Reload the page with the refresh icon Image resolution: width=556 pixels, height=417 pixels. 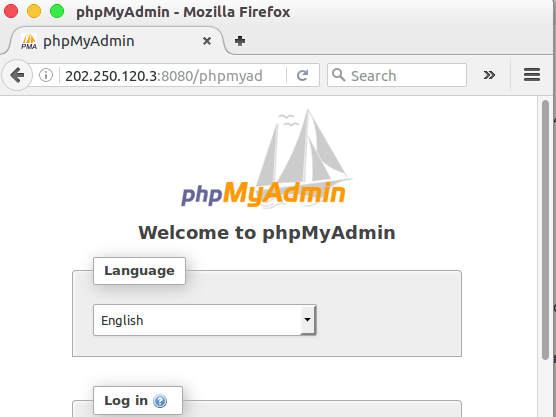(x=302, y=75)
